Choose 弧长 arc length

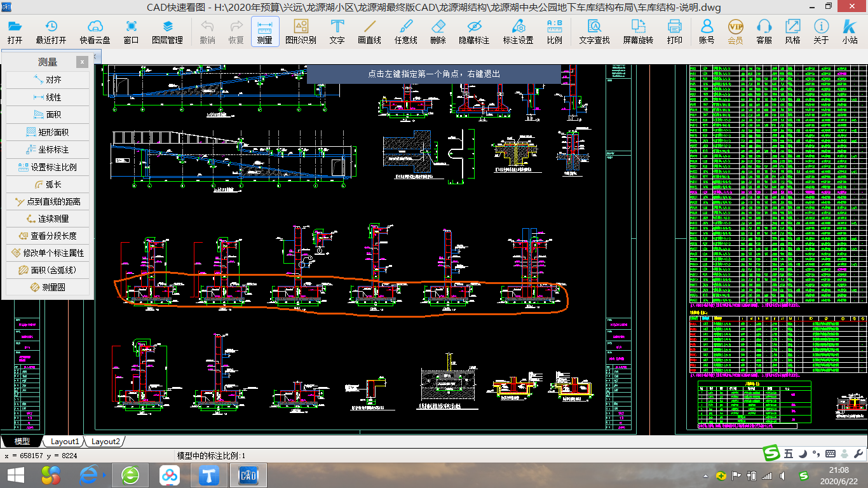[48, 184]
